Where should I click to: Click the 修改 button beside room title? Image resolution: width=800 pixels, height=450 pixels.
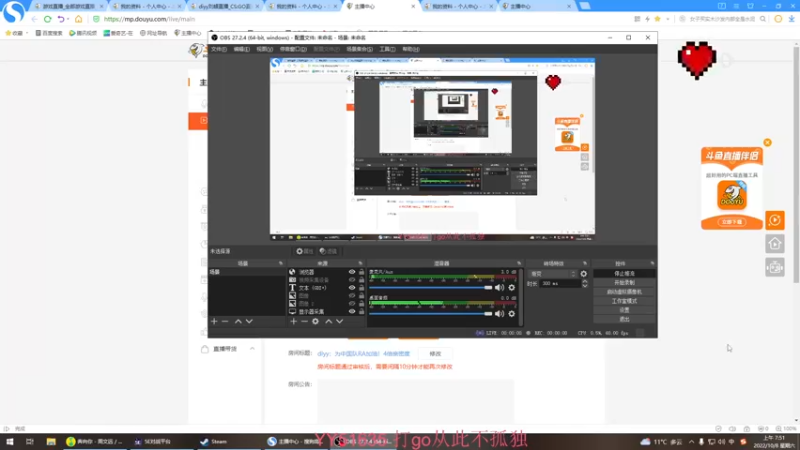[x=435, y=354]
